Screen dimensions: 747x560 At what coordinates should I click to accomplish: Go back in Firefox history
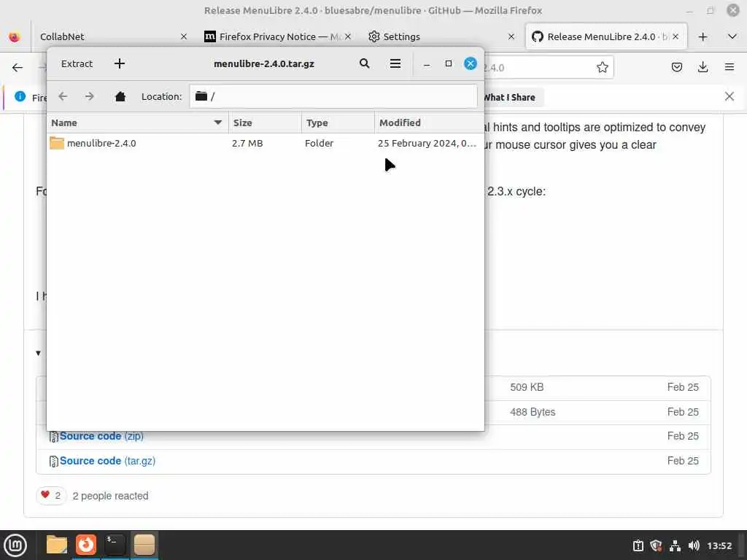18,68
